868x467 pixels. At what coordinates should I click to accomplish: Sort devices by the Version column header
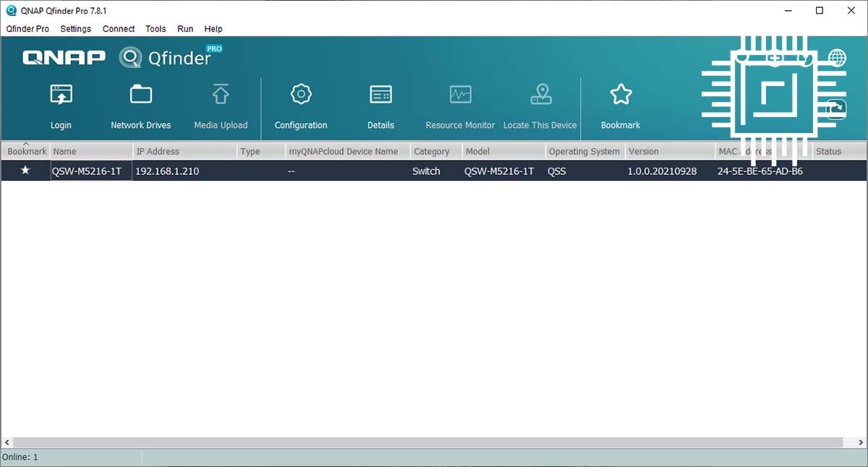[x=670, y=151]
